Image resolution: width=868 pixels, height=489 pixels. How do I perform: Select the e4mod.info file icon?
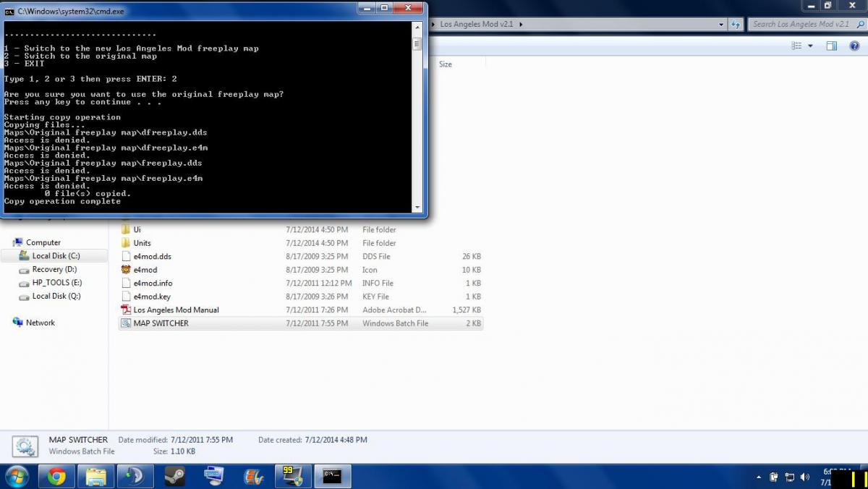(126, 283)
